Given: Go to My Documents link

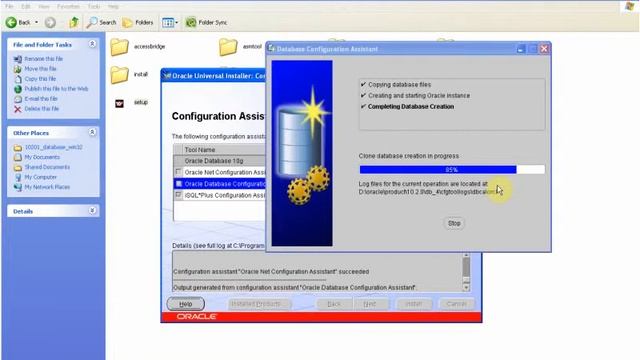Looking at the screenshot, I should 42,157.
